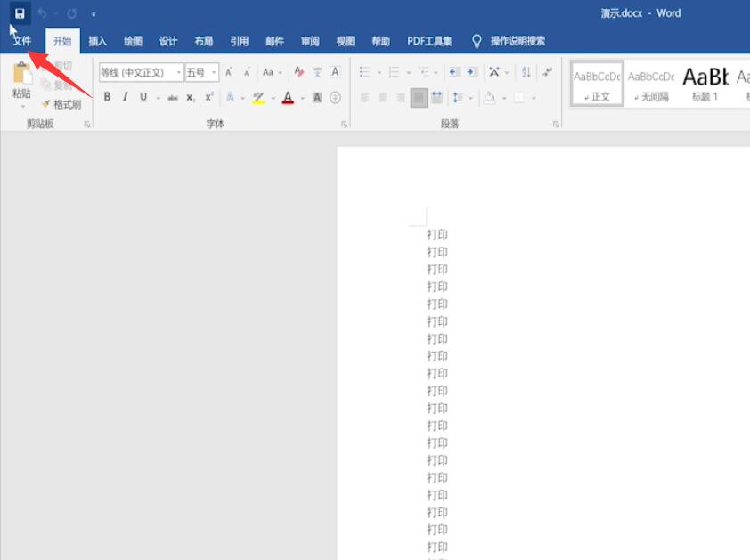
Task: Open the 插入 (Insert) tab
Action: click(97, 41)
